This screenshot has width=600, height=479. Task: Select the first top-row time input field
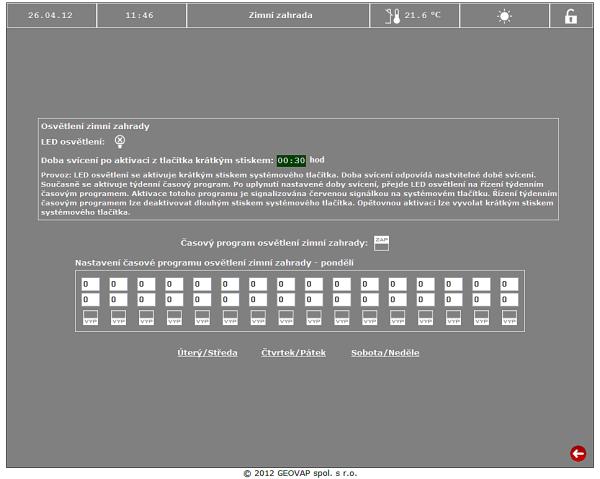(91, 284)
